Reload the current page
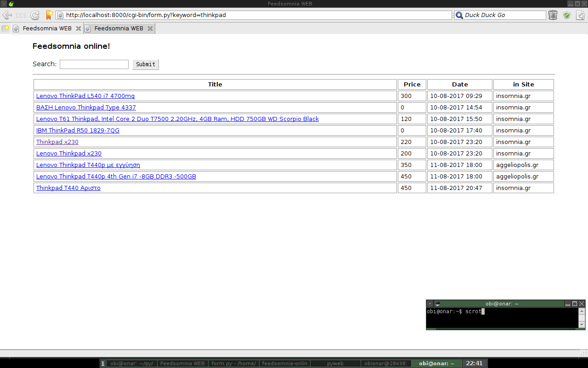588x368 pixels. 35,15
